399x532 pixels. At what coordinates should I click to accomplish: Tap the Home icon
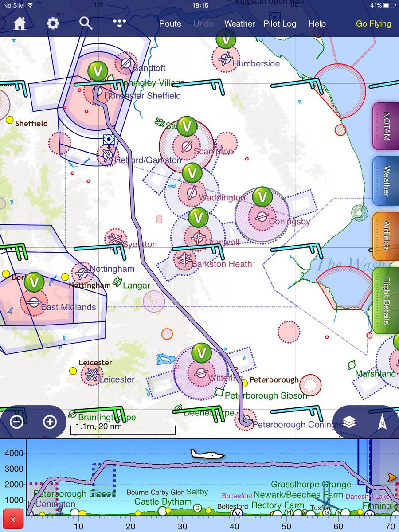point(19,23)
